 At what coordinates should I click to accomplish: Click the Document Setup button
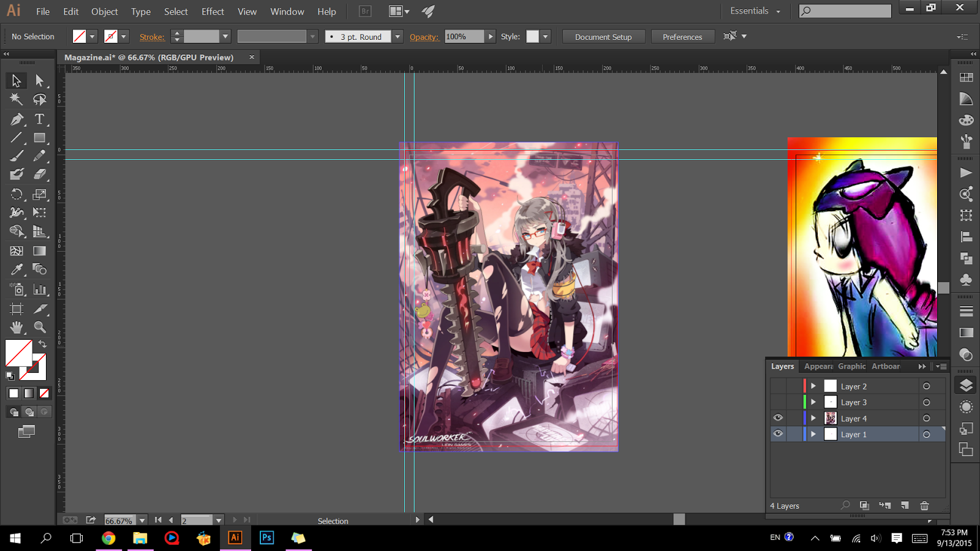pos(603,37)
